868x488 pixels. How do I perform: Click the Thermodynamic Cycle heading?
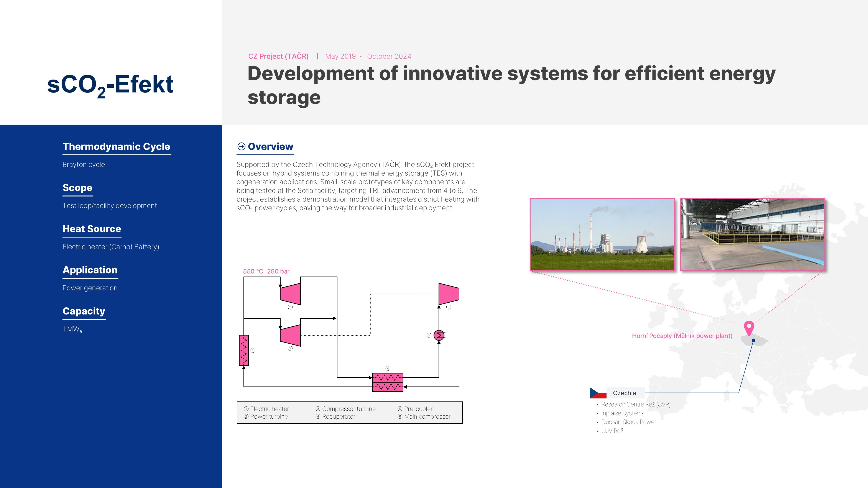pos(116,146)
